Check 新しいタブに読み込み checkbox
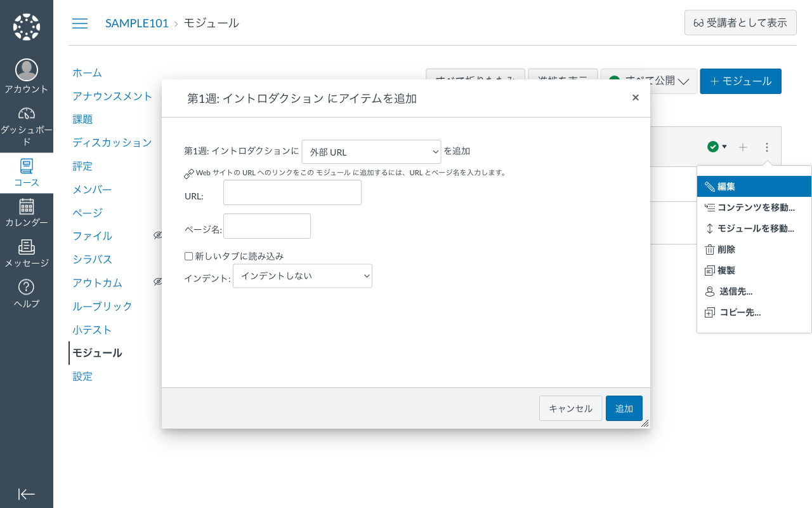This screenshot has height=508, width=812. 188,255
